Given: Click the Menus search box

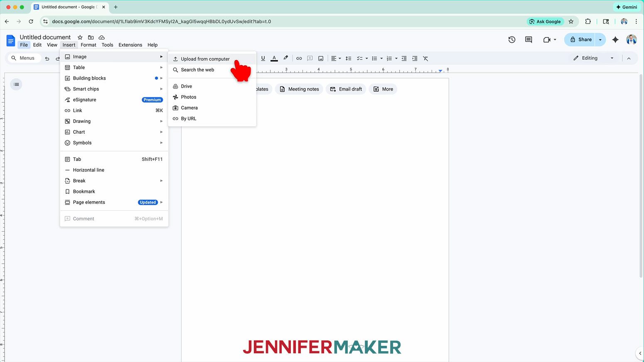Looking at the screenshot, I should pos(25,58).
